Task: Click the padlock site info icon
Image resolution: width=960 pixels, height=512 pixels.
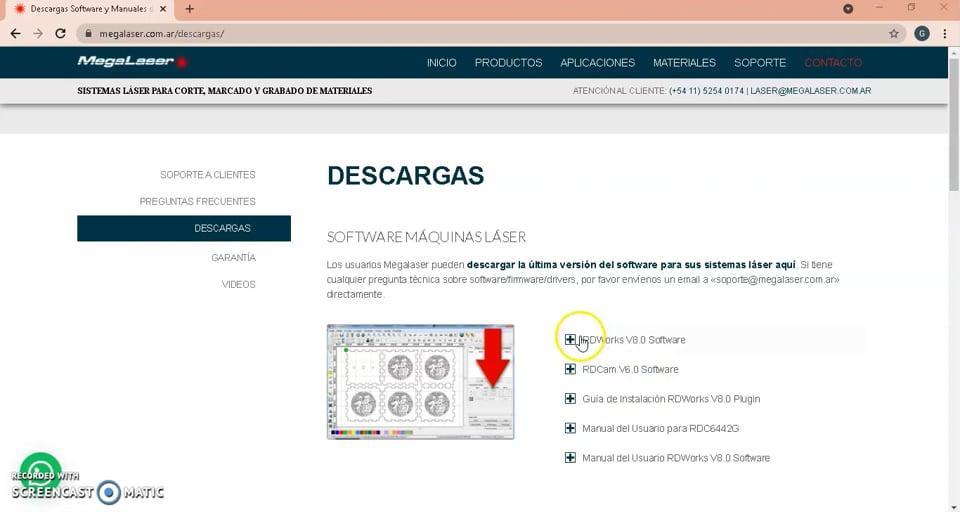Action: tap(88, 34)
